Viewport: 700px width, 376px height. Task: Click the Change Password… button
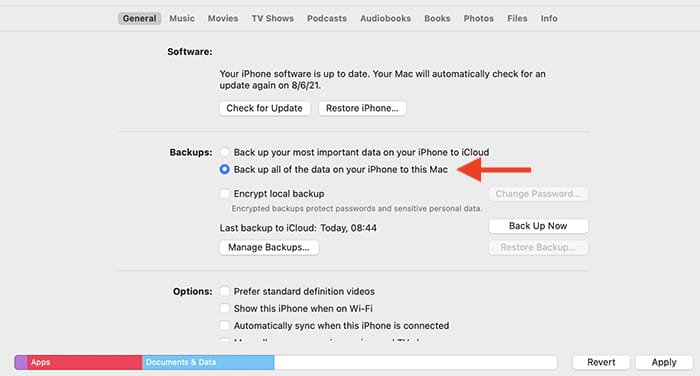point(538,194)
